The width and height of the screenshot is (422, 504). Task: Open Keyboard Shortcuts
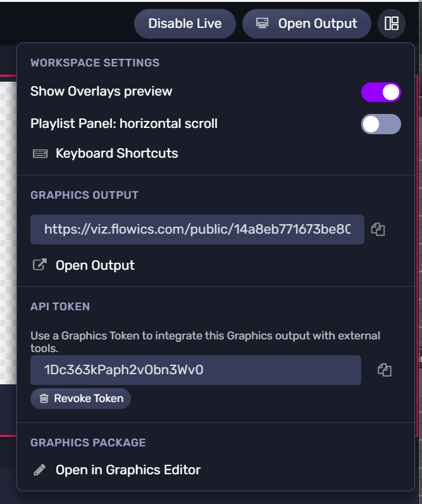coord(116,153)
